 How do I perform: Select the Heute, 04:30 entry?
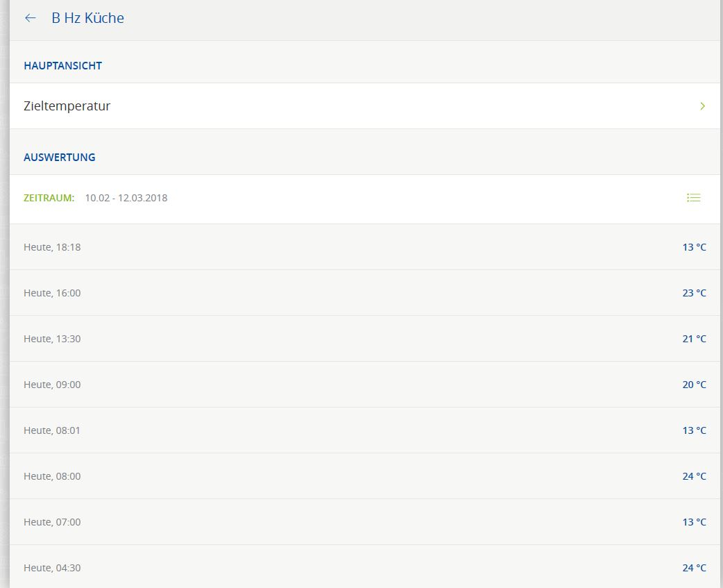click(x=52, y=568)
